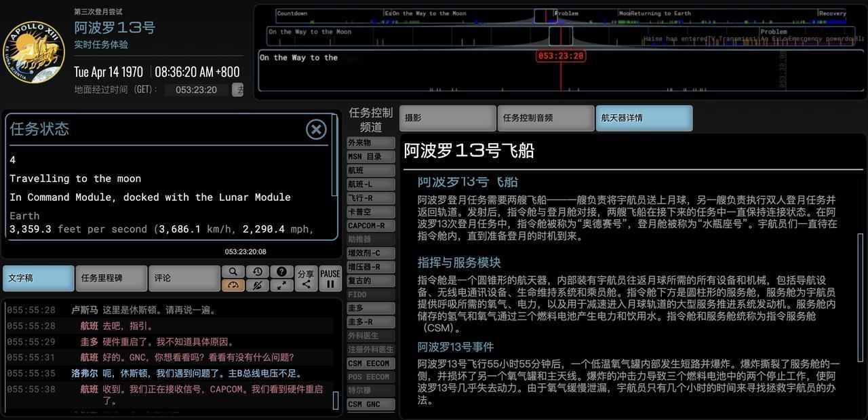Select the CSM EECOM channel button

click(x=370, y=364)
